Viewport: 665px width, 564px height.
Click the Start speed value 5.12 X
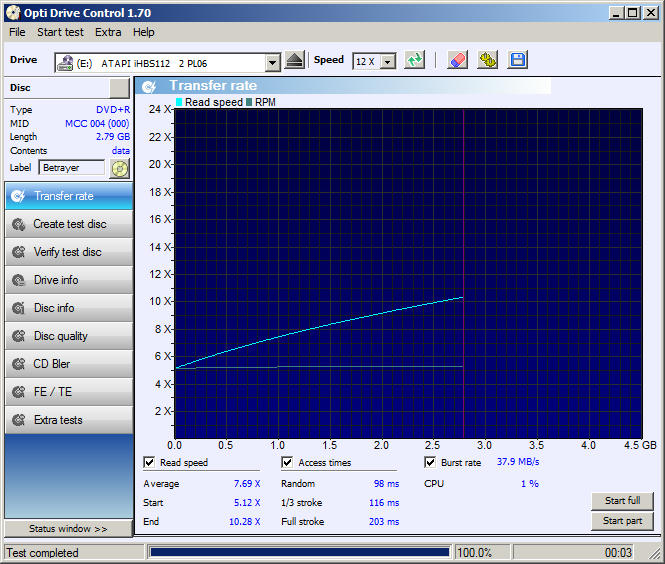[x=247, y=503]
